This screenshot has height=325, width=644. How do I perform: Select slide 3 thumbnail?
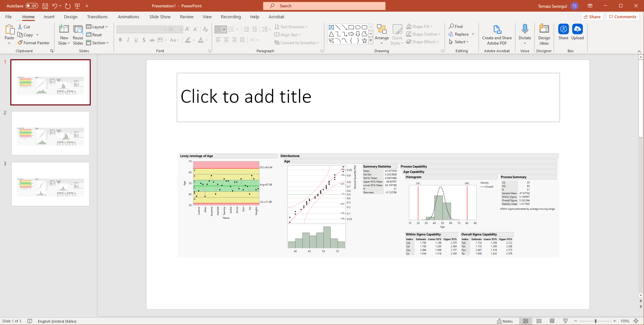[x=50, y=184]
